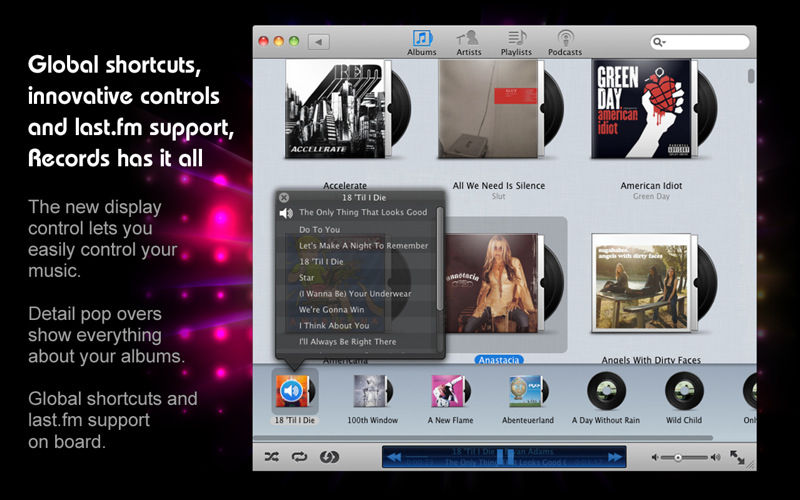The height and width of the screenshot is (500, 800).
Task: Play (I Wanna Be) Your Underwear
Action: pos(357,293)
